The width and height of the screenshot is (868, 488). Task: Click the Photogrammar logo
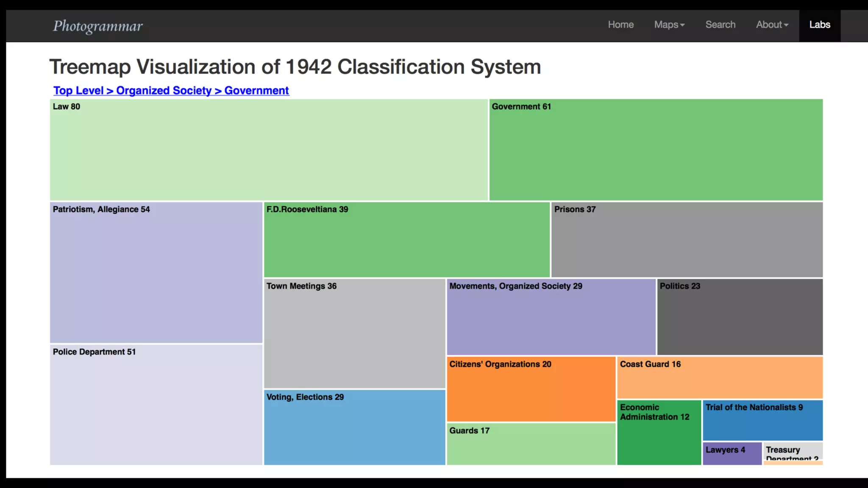tap(98, 26)
